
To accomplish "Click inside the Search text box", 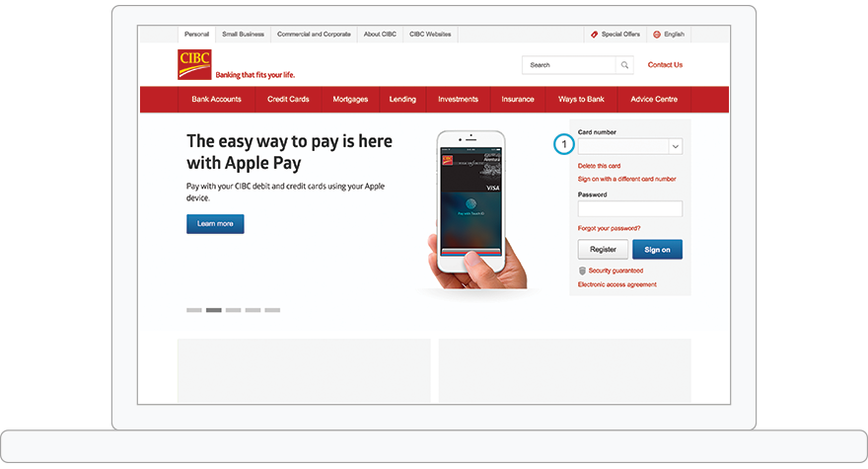I will [x=568, y=65].
